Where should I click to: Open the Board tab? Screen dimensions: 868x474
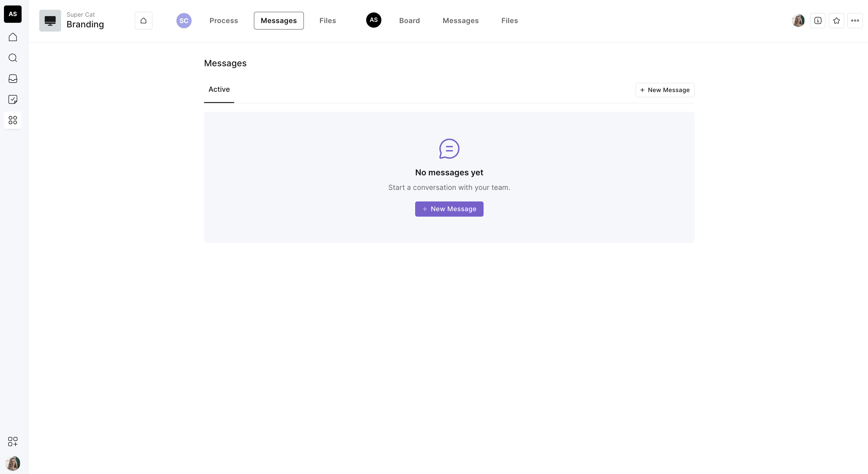tap(409, 21)
